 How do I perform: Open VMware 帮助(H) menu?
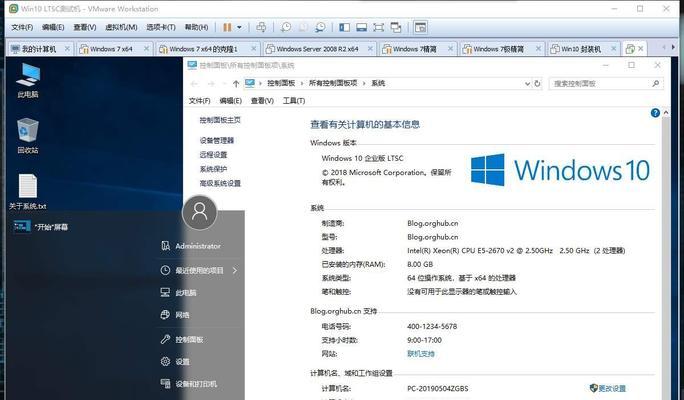(196, 27)
